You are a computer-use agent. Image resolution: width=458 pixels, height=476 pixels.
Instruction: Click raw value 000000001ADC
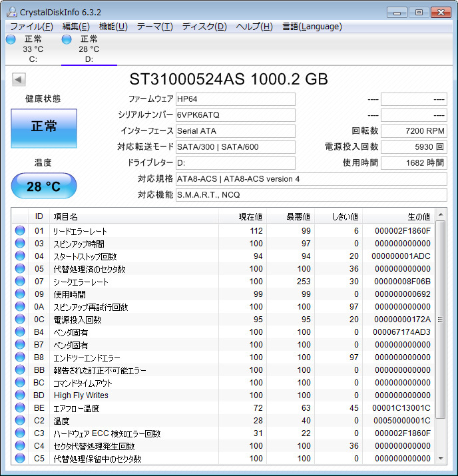click(x=401, y=256)
